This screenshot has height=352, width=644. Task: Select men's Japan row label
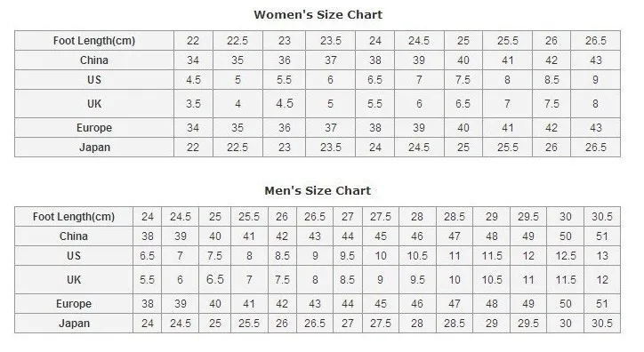pos(74,324)
